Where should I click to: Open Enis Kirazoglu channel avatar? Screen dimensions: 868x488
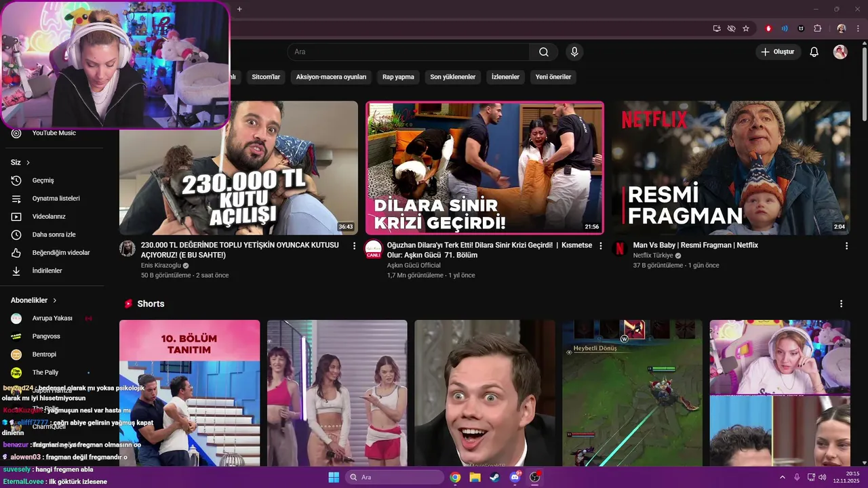(127, 249)
